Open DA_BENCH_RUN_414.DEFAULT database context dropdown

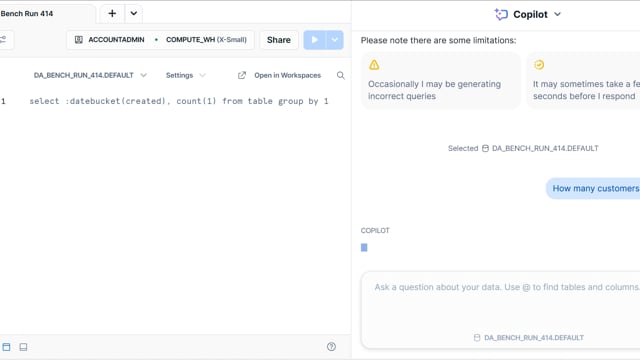coord(90,75)
